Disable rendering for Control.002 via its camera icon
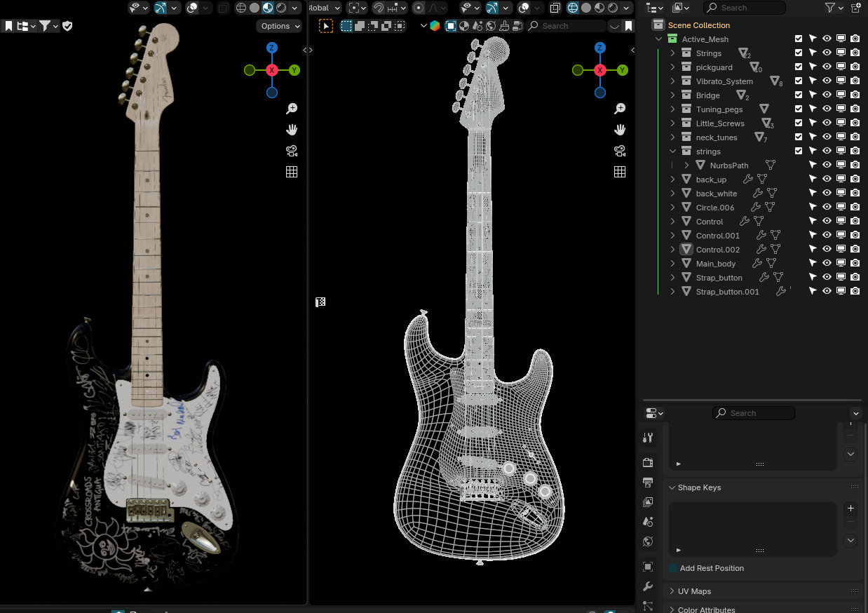 (855, 249)
